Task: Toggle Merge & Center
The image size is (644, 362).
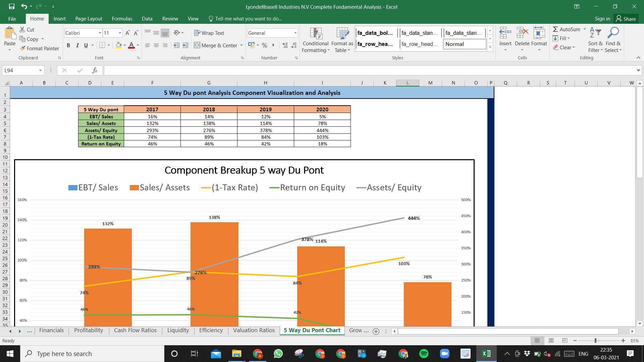Action: 216,45
